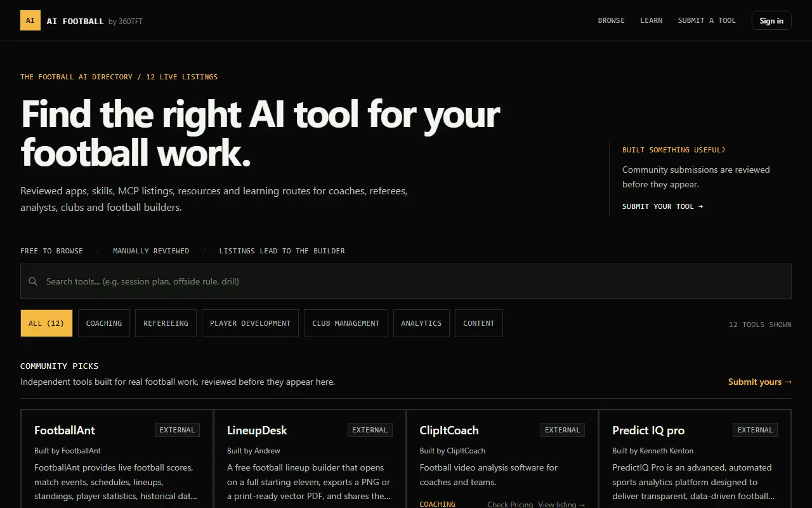The image size is (812, 508).
Task: Click '12 TOOLS SHOWN' counter text
Action: [x=760, y=324]
